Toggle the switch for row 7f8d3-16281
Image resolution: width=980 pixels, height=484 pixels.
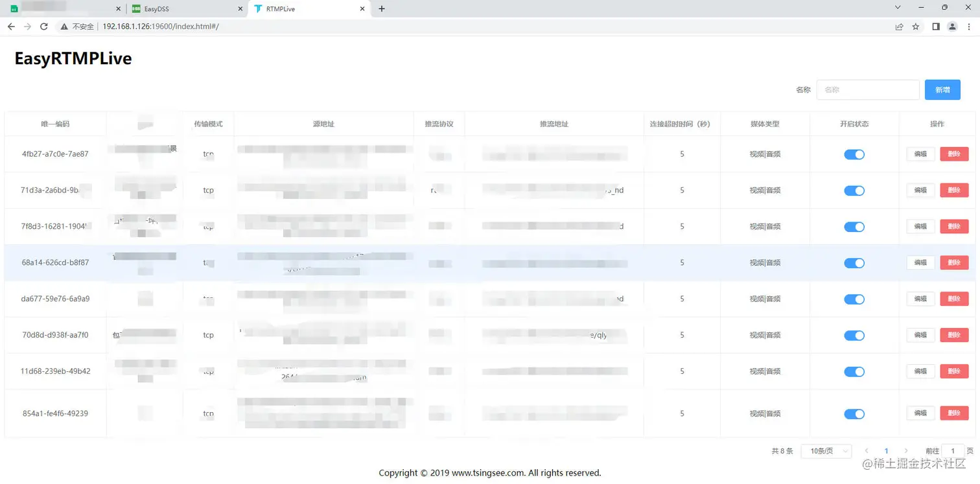pos(854,227)
